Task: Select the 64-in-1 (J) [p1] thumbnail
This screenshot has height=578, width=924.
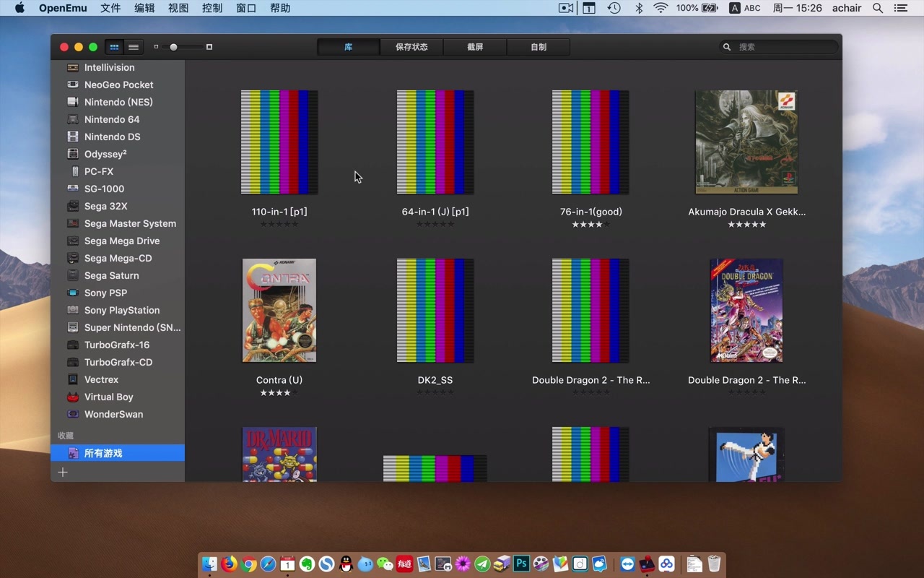Action: (x=435, y=142)
